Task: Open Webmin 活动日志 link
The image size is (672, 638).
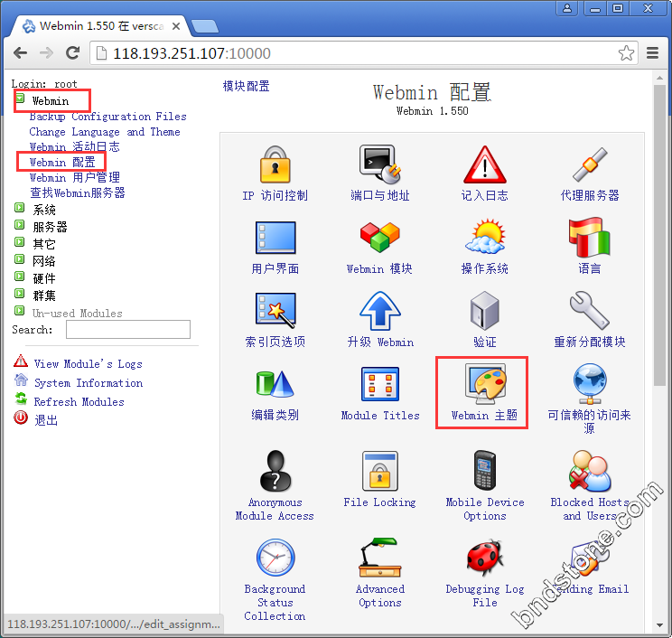Action: pos(75,147)
